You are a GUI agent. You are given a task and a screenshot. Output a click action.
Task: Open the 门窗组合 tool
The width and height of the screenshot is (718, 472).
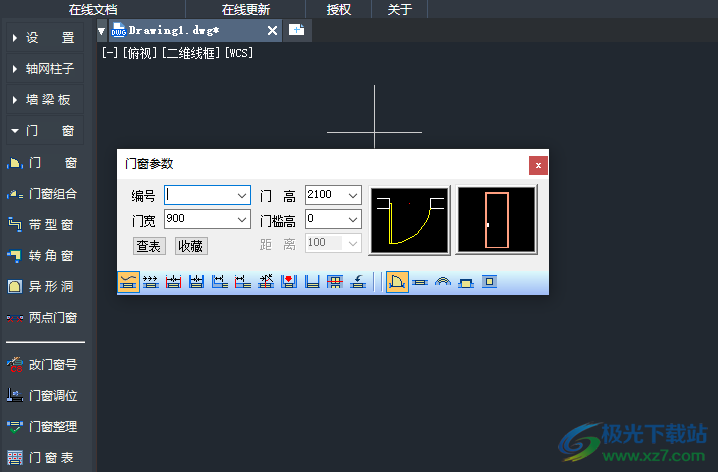(42, 194)
